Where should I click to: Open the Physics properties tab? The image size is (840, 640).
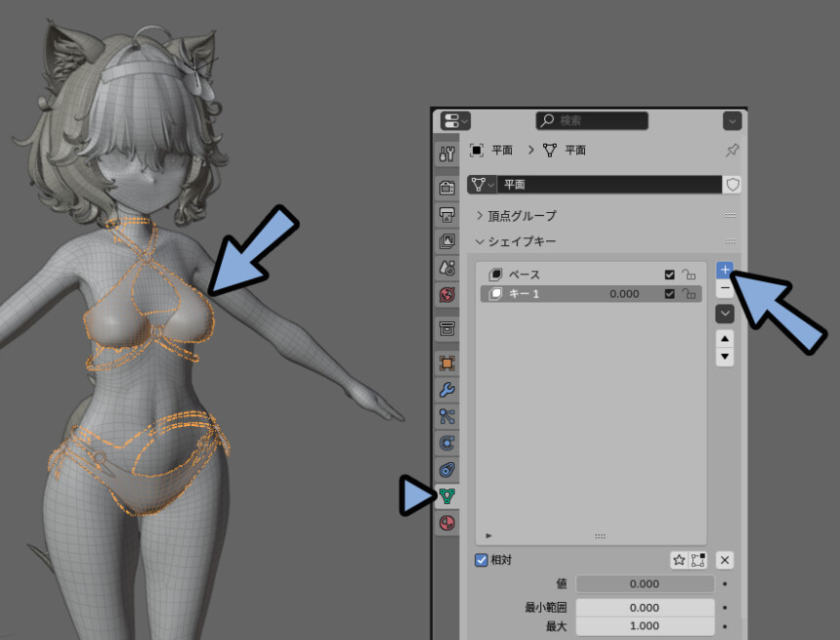pyautogui.click(x=446, y=444)
